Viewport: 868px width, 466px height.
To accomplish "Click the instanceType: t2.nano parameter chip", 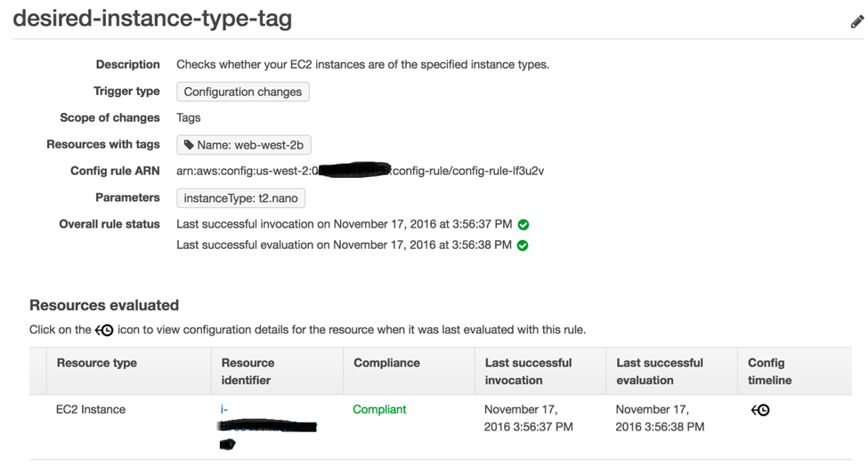I will [x=240, y=198].
